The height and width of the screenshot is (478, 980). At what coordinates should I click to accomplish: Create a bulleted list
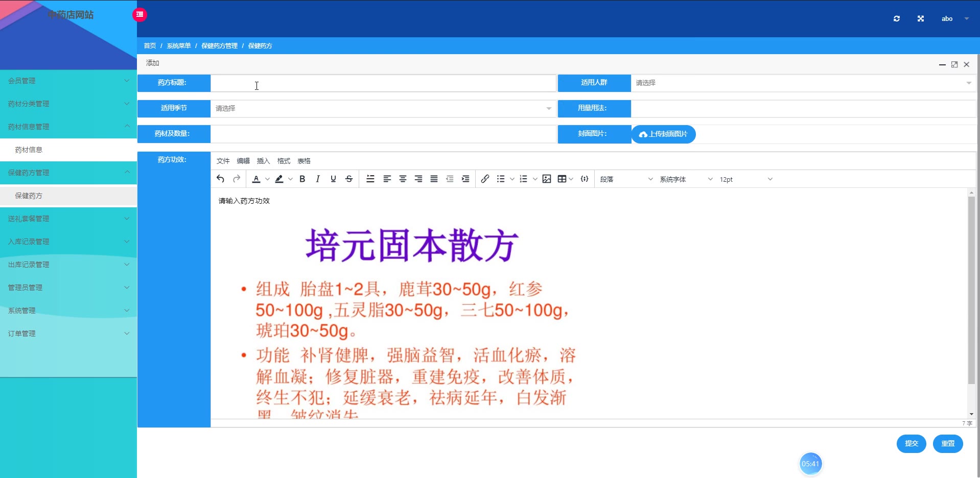click(x=501, y=179)
